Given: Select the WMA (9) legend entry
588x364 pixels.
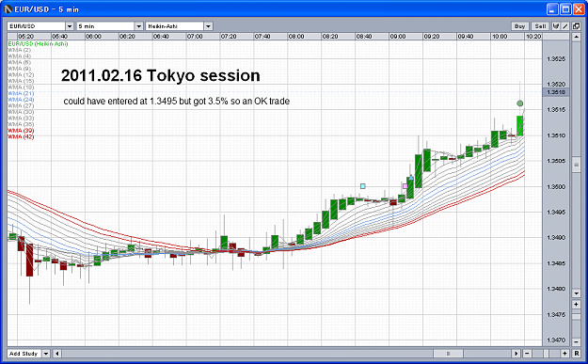Looking at the screenshot, I should [19, 69].
